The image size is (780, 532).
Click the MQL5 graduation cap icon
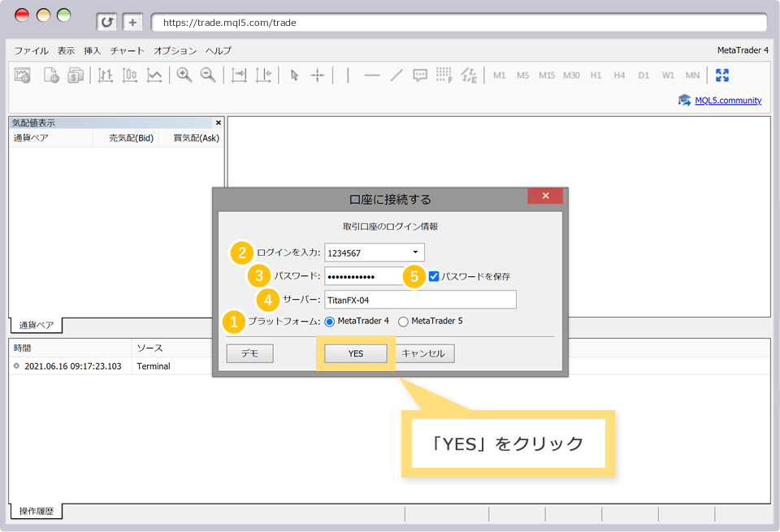684,101
